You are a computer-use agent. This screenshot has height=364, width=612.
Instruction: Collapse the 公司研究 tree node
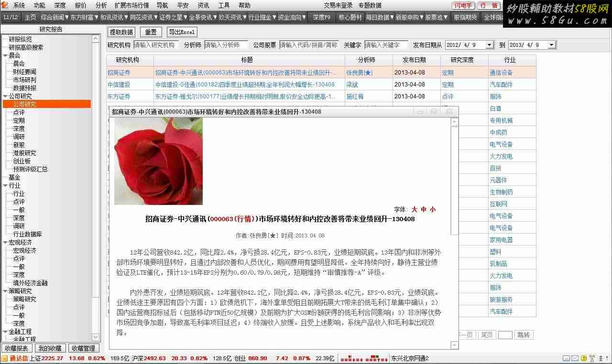pos(5,96)
